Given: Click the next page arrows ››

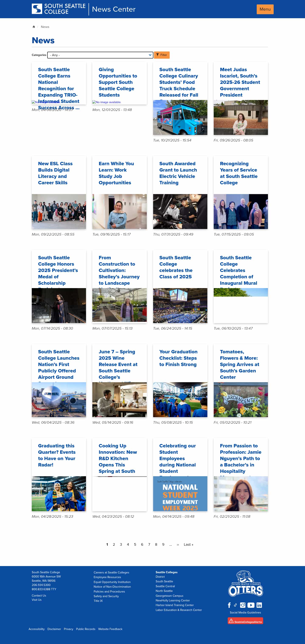Looking at the screenshot, I should (x=178, y=544).
